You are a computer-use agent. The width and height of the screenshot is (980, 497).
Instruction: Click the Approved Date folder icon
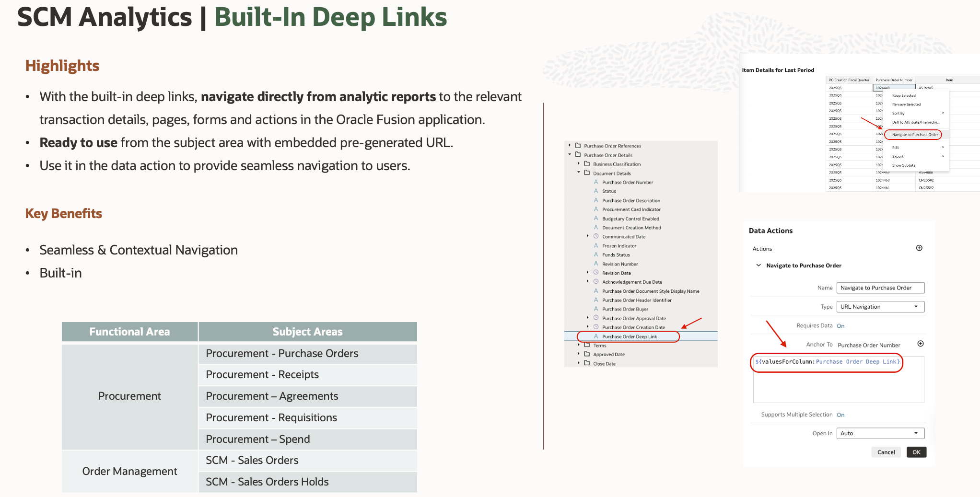pyautogui.click(x=587, y=354)
